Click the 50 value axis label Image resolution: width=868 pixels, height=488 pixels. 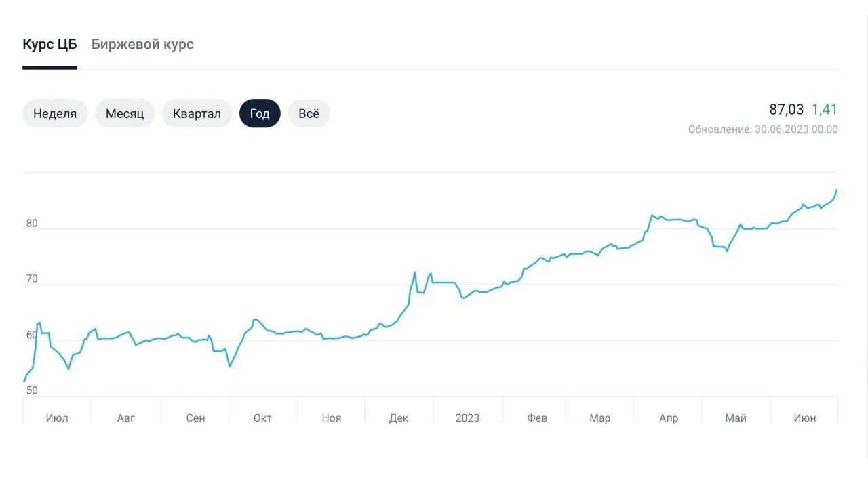pyautogui.click(x=32, y=390)
